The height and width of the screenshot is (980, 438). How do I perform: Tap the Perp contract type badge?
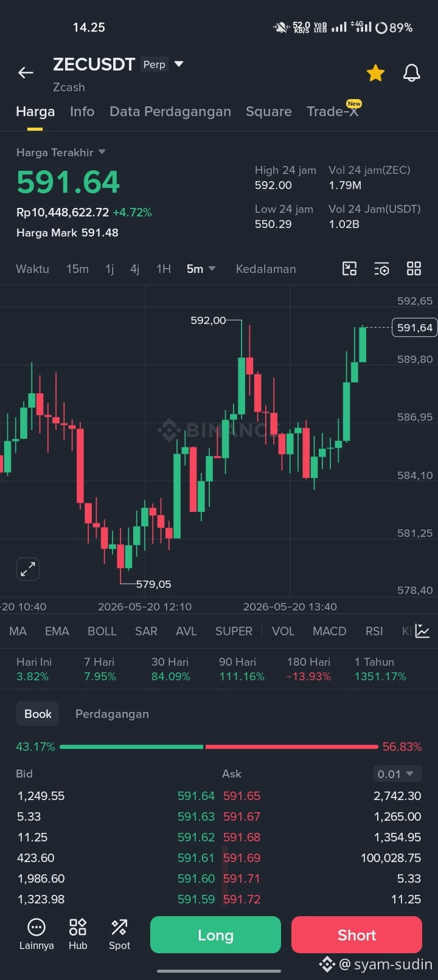154,64
